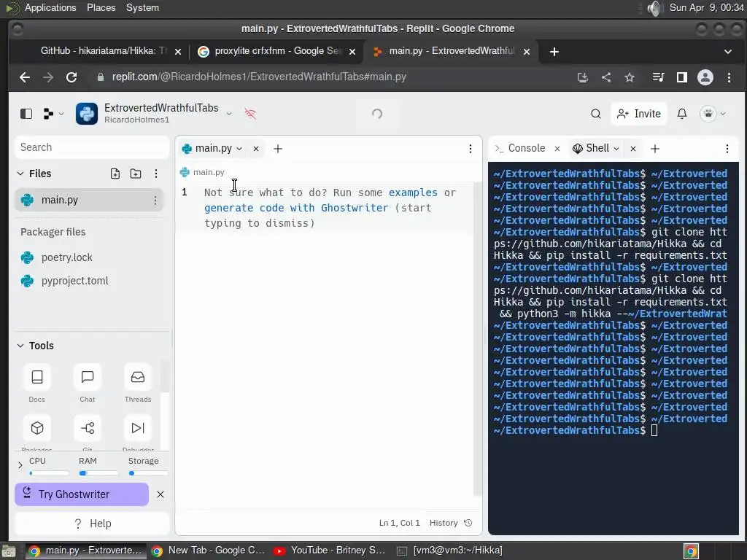Switch to proxylite Google Search tab

coord(277,51)
